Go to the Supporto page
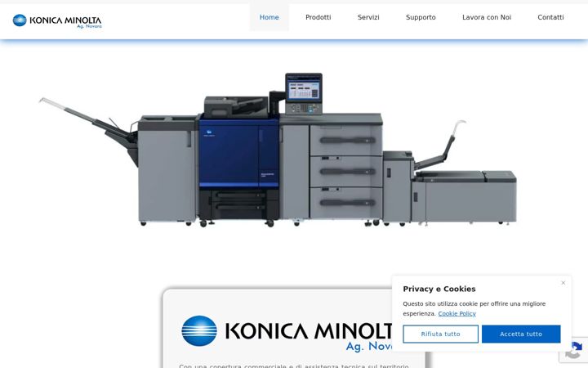Screen dimensions: 588x368 pyautogui.click(x=421, y=17)
